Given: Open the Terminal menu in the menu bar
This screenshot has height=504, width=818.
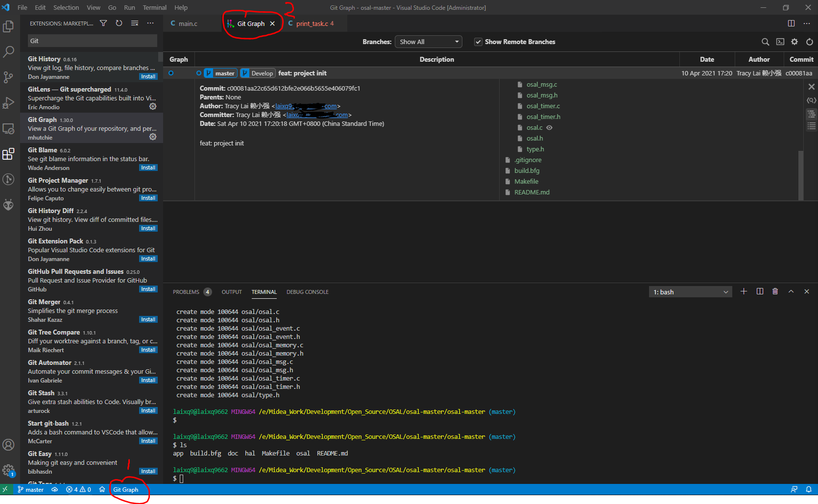Looking at the screenshot, I should tap(154, 7).
